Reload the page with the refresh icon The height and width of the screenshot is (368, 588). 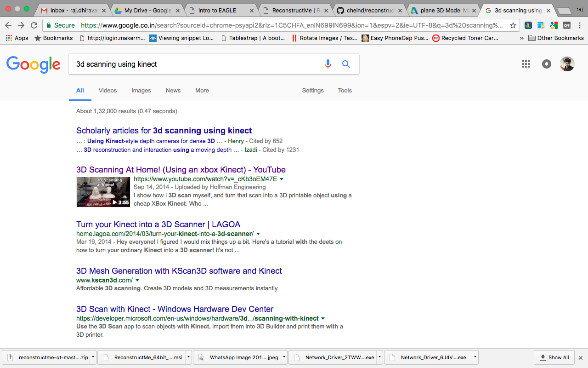[34, 25]
